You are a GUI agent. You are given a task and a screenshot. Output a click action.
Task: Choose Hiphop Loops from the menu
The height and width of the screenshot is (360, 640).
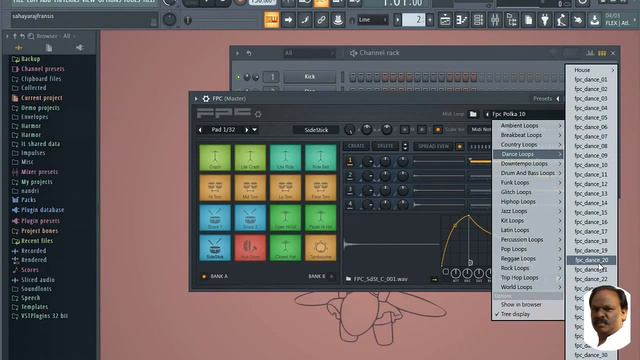tap(528, 202)
